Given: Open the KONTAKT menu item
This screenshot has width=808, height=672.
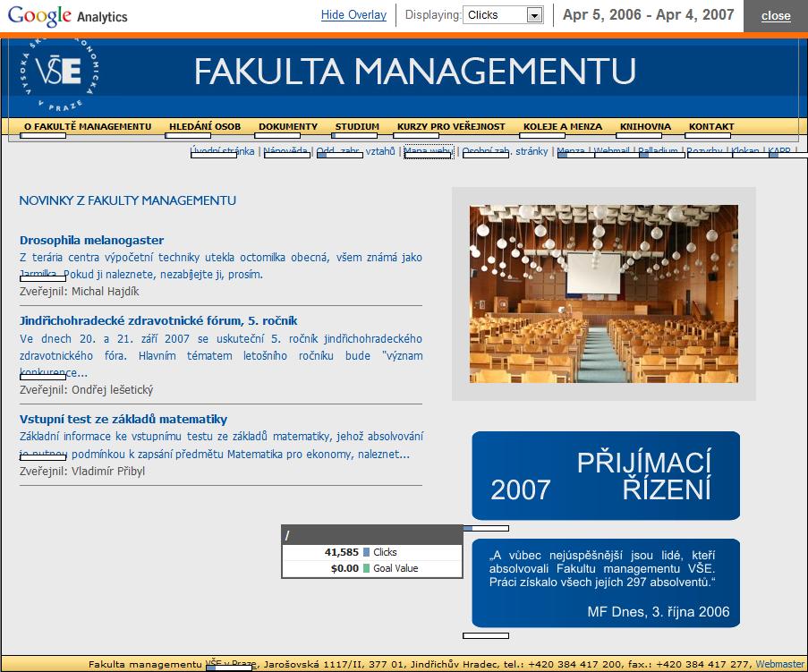Looking at the screenshot, I should coord(711,126).
